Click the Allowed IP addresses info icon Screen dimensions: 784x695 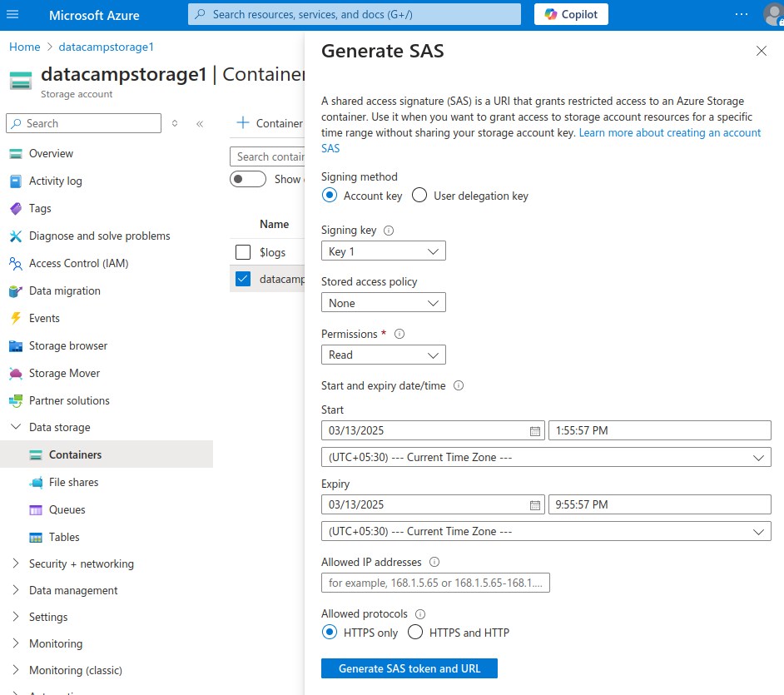coord(434,562)
